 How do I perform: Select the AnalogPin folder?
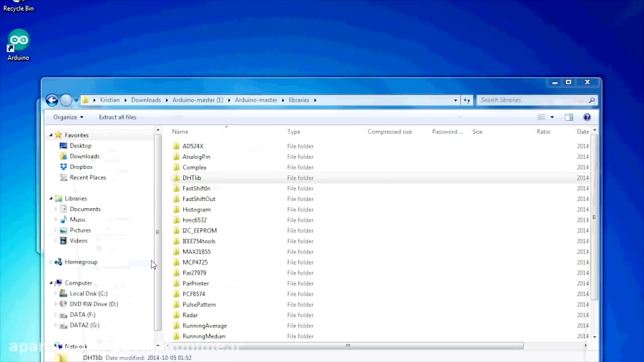pyautogui.click(x=196, y=157)
